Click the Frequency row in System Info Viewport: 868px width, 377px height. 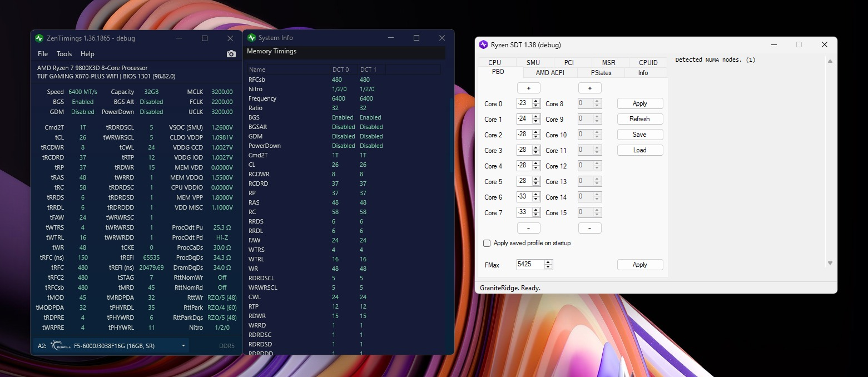pyautogui.click(x=345, y=98)
